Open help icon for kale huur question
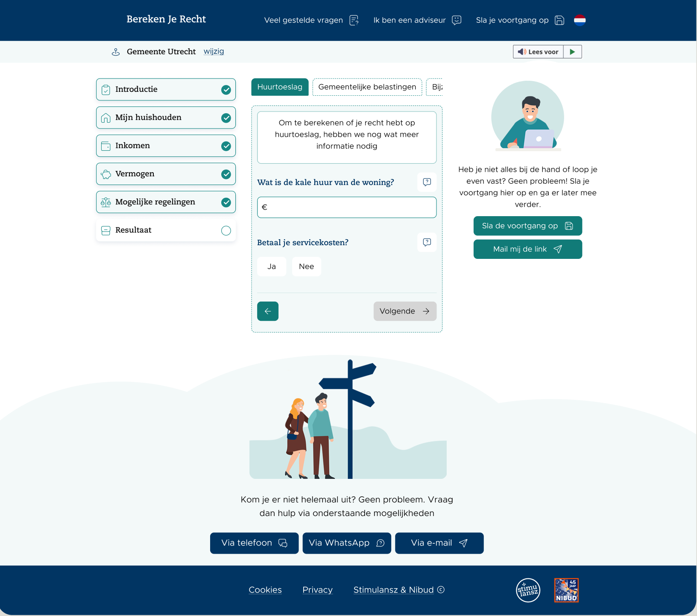This screenshot has width=697, height=616. pyautogui.click(x=427, y=182)
